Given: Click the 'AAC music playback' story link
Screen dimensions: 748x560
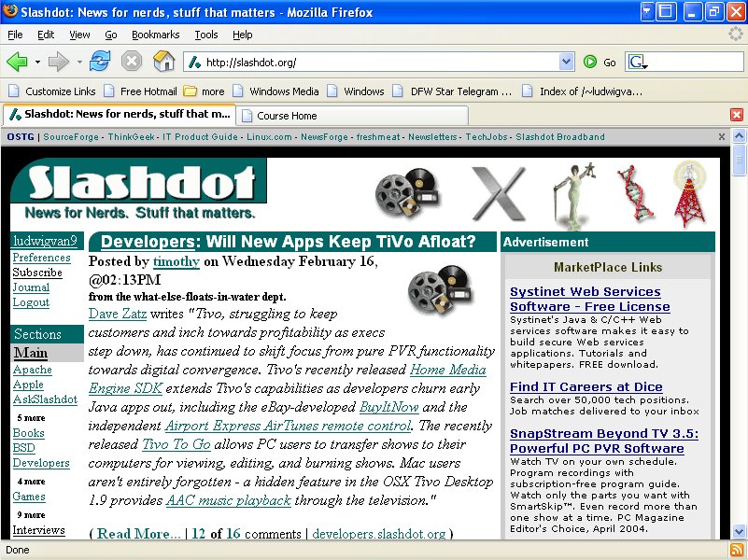Looking at the screenshot, I should click(x=229, y=500).
